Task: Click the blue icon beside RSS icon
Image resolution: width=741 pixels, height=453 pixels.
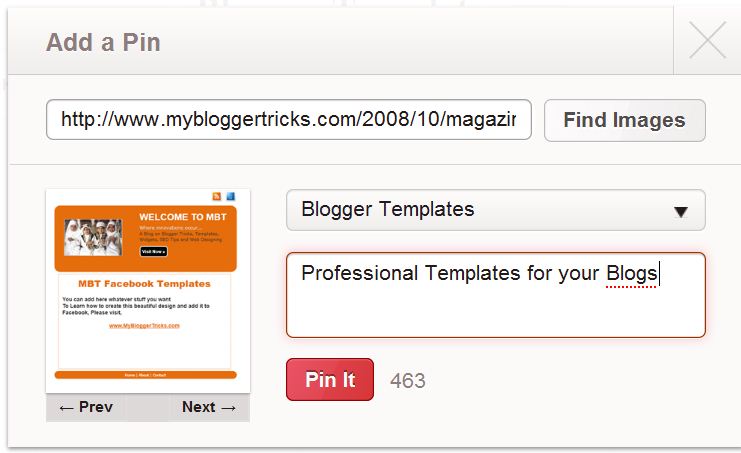Action: (231, 196)
